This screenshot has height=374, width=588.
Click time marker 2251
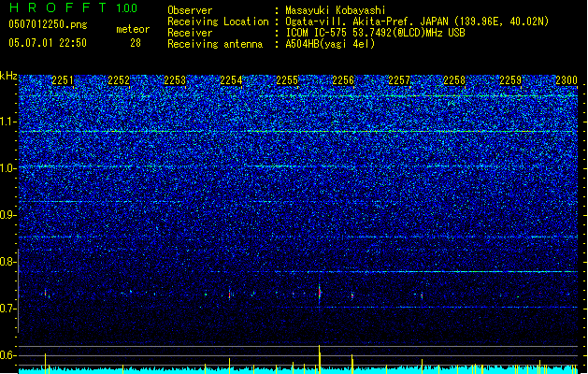pyautogui.click(x=63, y=80)
